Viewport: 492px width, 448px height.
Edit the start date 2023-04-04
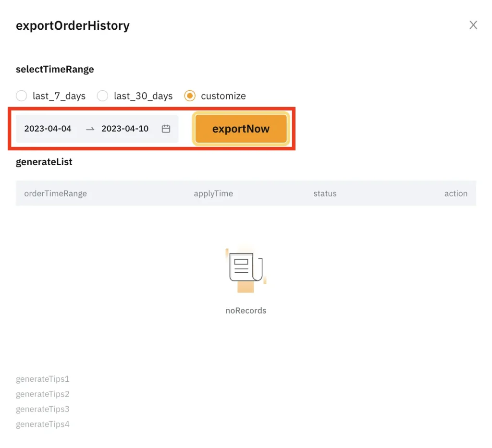(48, 129)
